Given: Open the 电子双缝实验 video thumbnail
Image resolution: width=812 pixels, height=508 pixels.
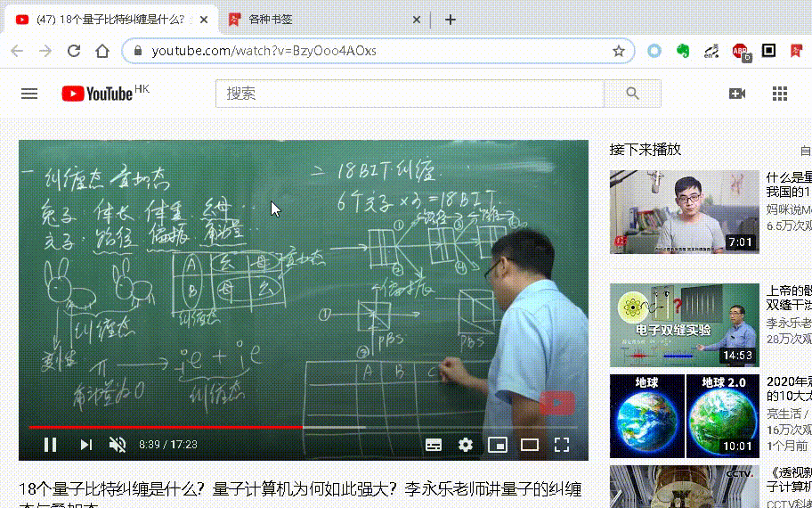Looking at the screenshot, I should (684, 325).
